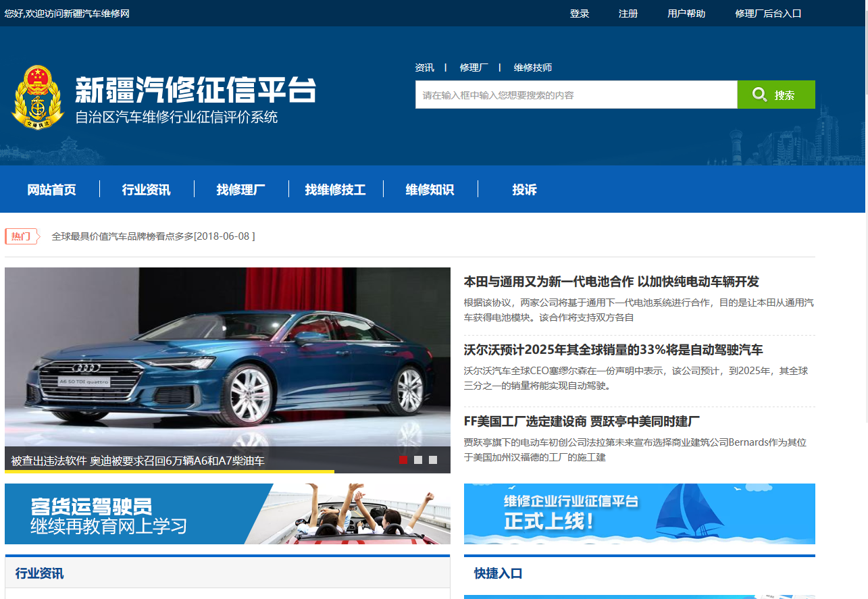Open 投诉 in the navigation bar

(x=524, y=190)
